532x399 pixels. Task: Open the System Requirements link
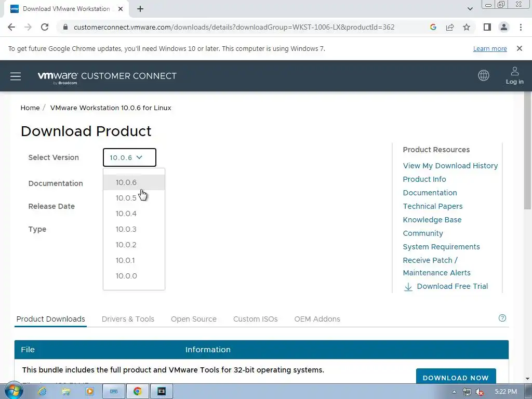tap(442, 247)
